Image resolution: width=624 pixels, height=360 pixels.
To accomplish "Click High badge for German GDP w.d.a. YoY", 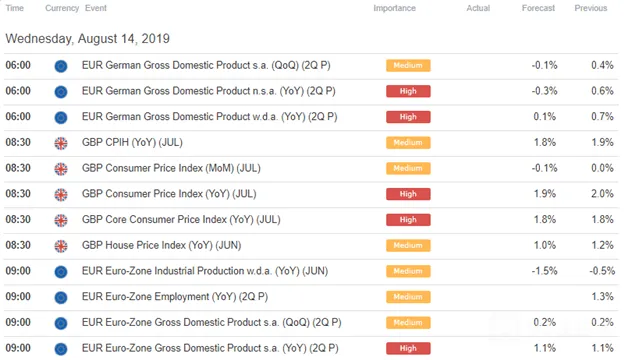I will [x=408, y=117].
